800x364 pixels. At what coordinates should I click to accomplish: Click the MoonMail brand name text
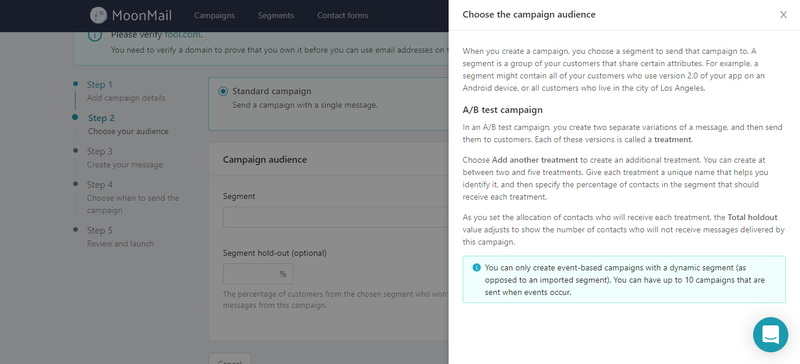pyautogui.click(x=142, y=15)
